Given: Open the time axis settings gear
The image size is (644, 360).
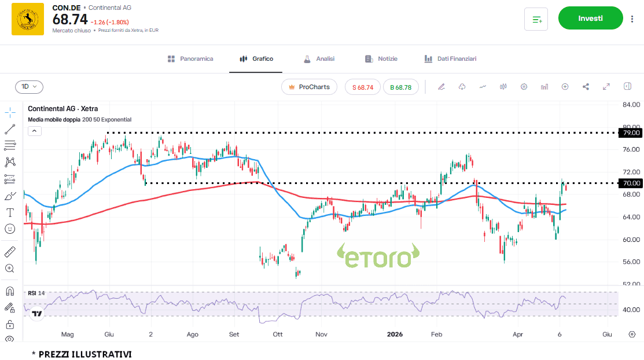Looking at the screenshot, I should 632,334.
